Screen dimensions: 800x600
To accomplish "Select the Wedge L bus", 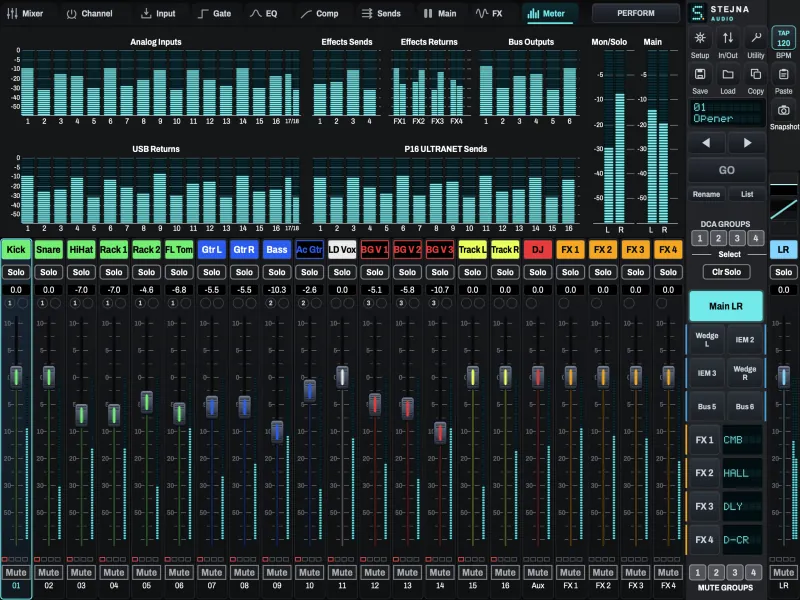I will tap(707, 339).
